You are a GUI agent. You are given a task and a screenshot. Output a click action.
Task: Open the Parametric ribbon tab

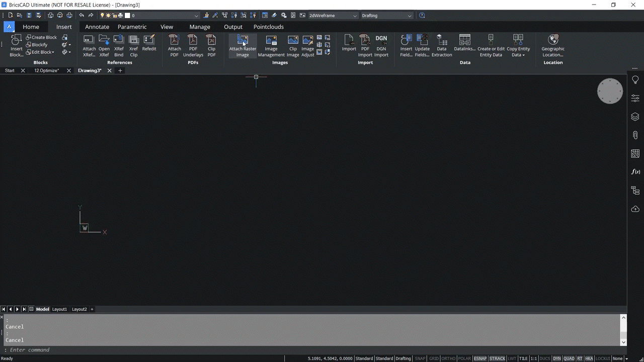(x=132, y=27)
